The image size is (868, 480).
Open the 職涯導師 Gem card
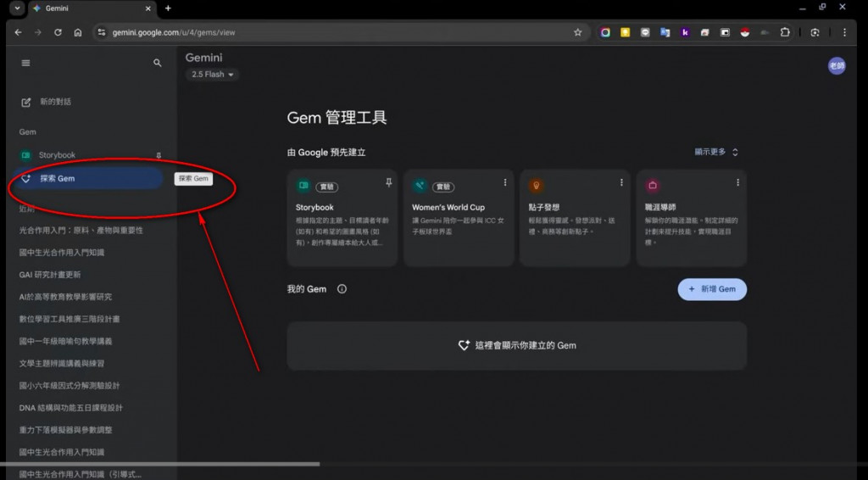point(691,218)
